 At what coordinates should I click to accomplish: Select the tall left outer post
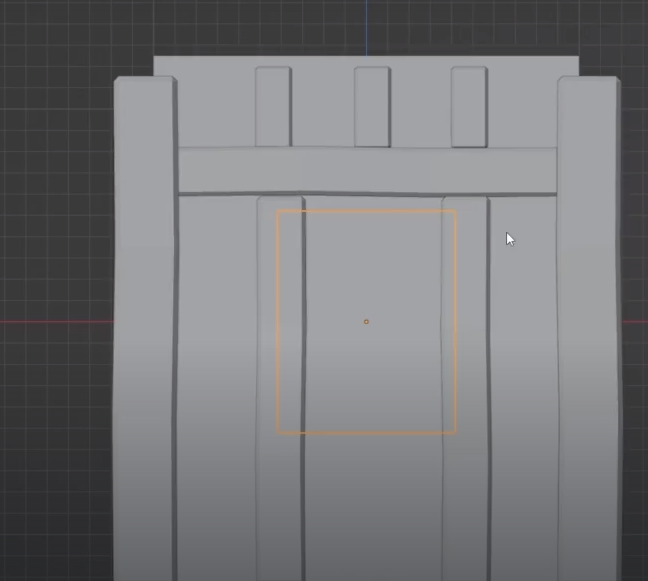(145, 329)
